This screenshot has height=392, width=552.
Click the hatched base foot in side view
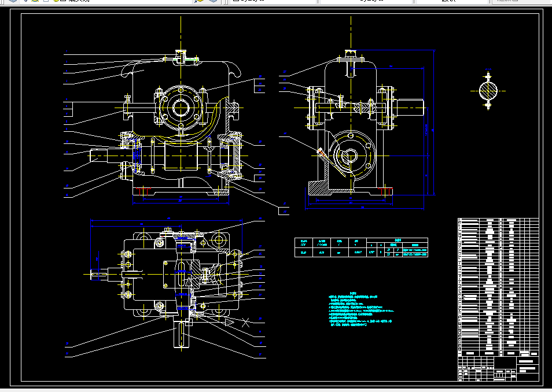pyautogui.click(x=319, y=188)
